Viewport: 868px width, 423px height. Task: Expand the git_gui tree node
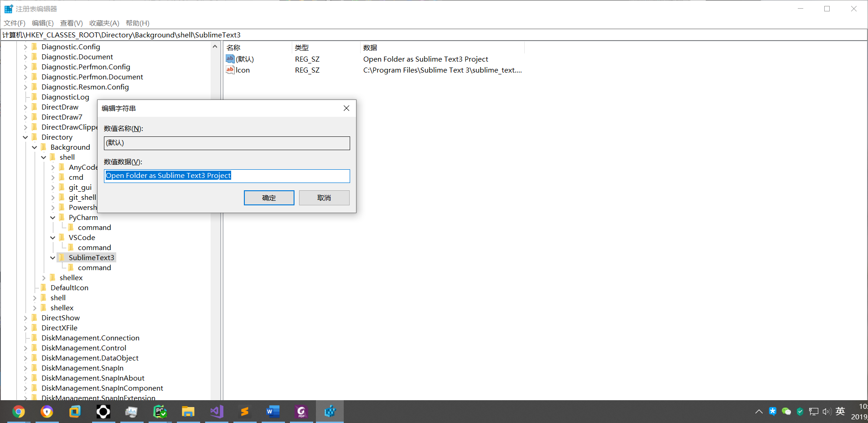[53, 187]
